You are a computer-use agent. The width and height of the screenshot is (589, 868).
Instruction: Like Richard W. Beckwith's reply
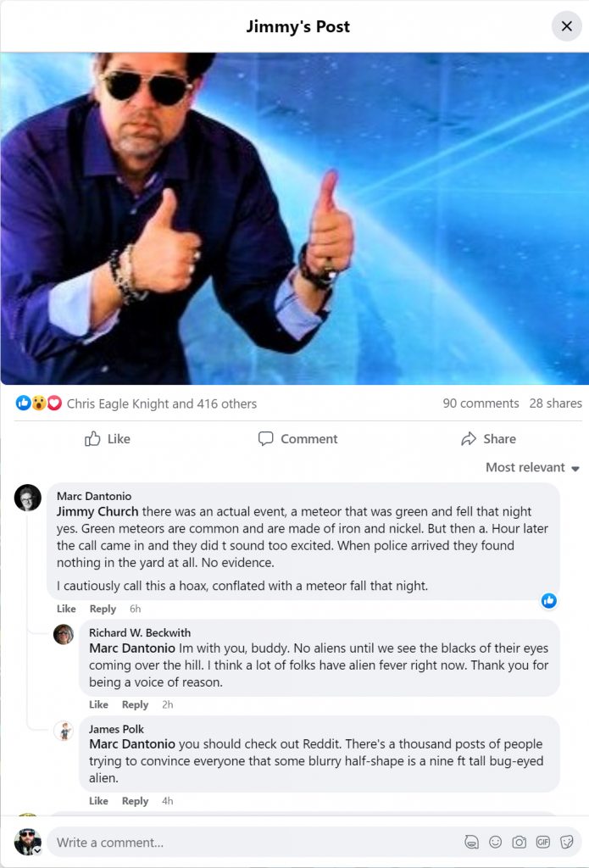[x=98, y=704]
